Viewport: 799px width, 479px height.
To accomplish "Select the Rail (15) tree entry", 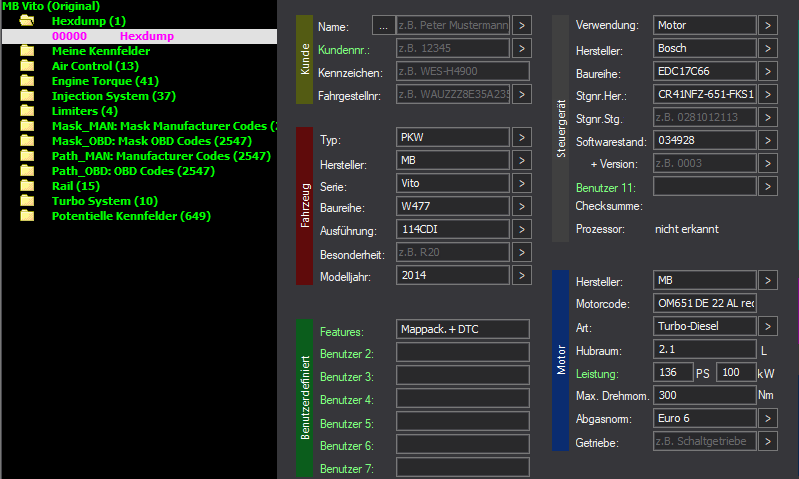I will (76, 186).
